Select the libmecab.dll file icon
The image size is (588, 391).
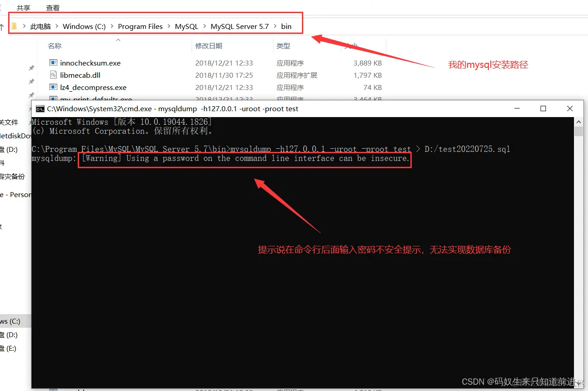53,75
